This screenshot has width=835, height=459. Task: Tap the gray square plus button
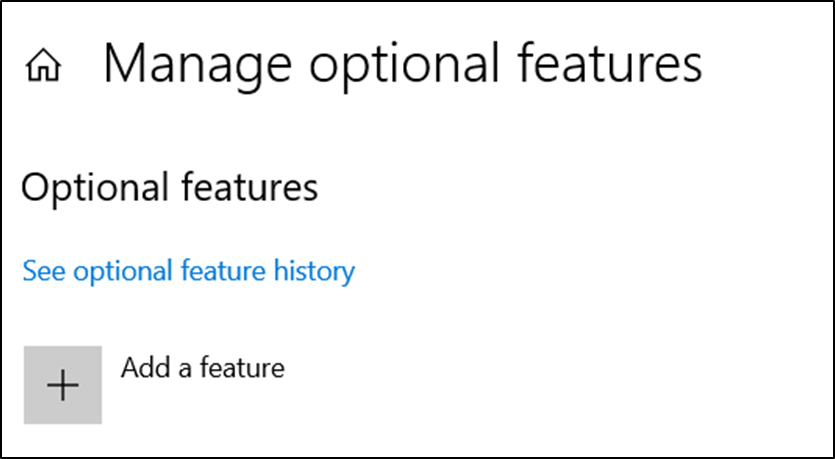63,385
